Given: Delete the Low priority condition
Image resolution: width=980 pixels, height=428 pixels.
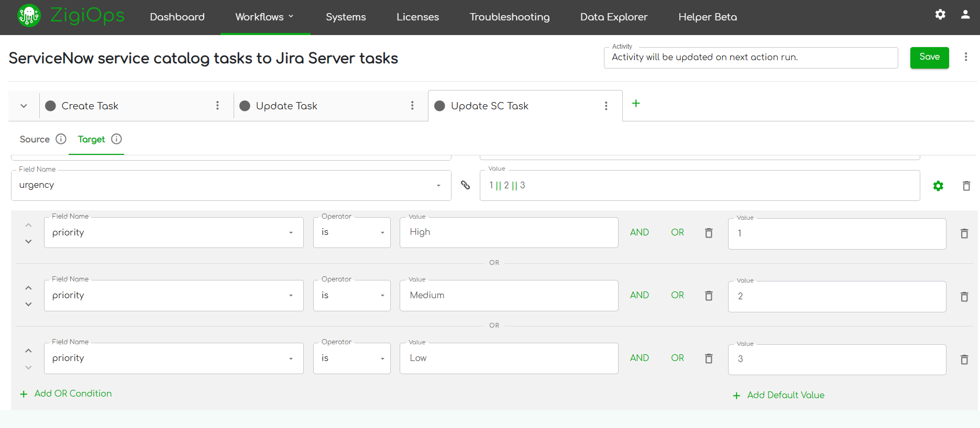Looking at the screenshot, I should click(709, 358).
